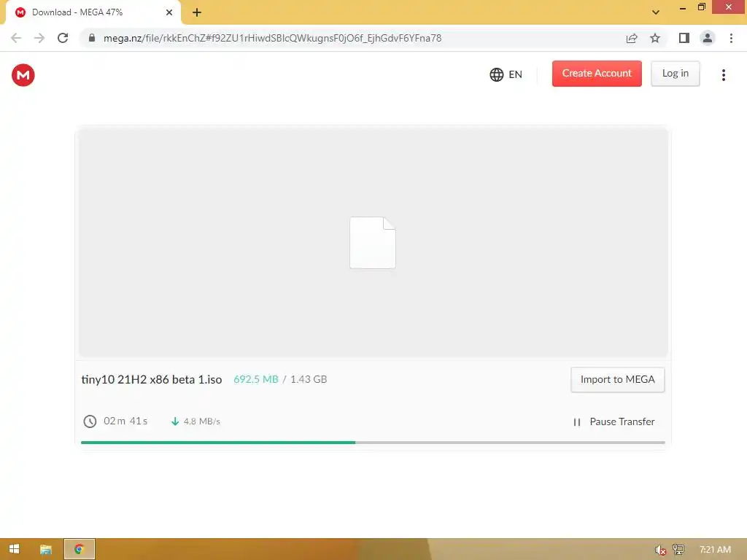Click the MEGA logo icon

tap(23, 75)
